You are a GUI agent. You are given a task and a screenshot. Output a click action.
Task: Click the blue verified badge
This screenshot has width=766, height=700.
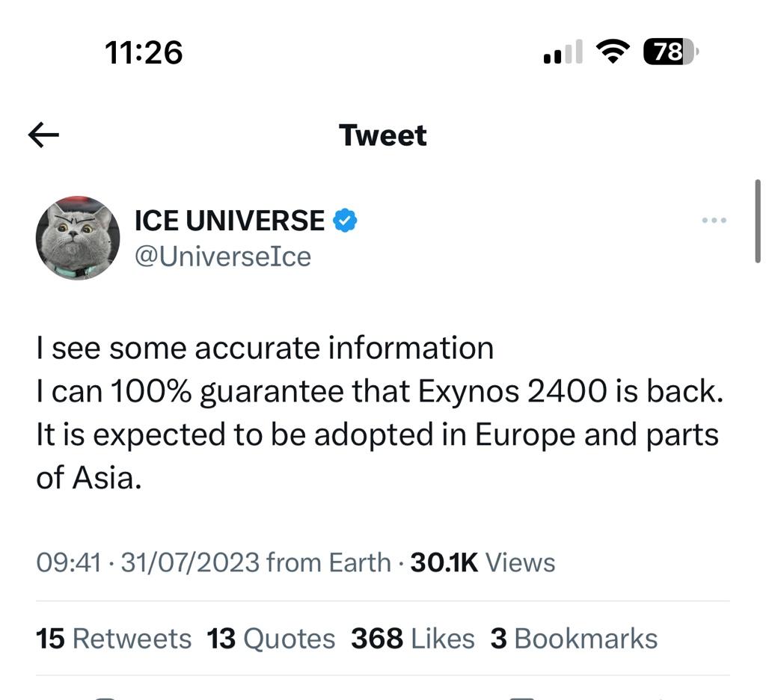pos(345,221)
